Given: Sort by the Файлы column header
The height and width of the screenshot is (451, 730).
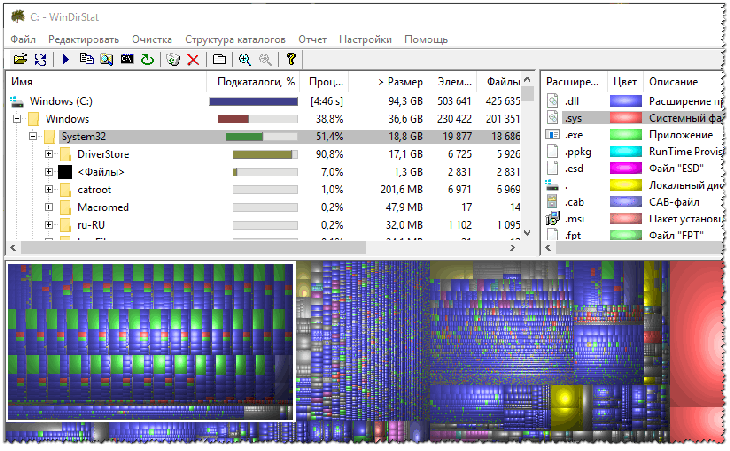Looking at the screenshot, I should point(499,81).
